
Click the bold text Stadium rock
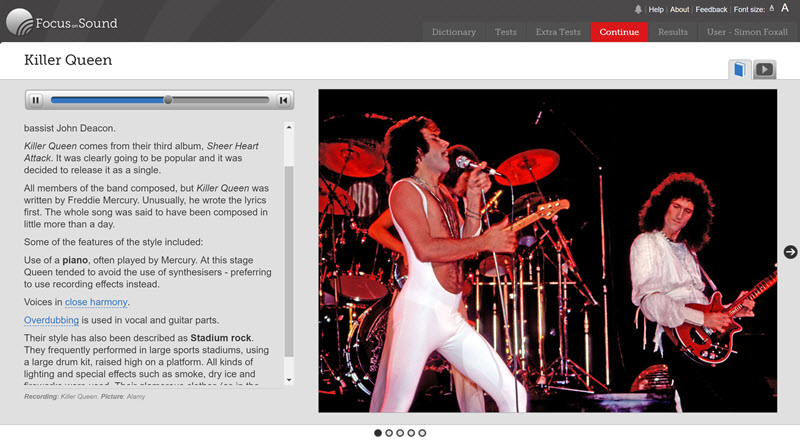tap(221, 338)
